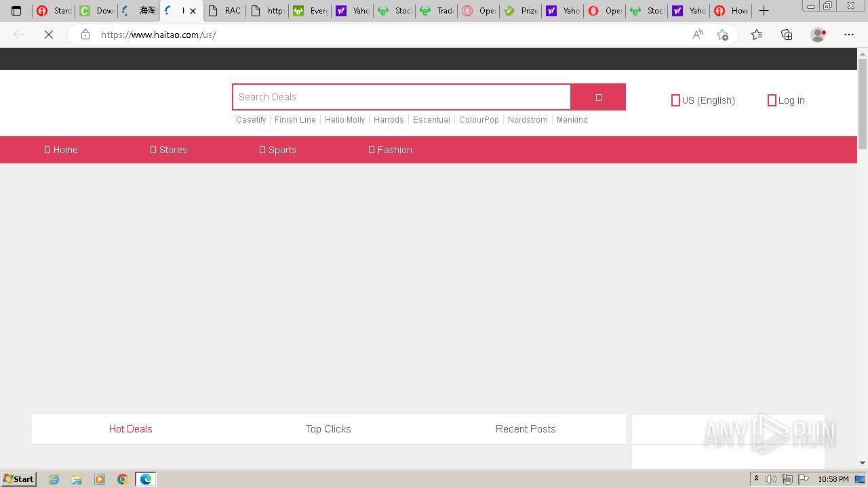Switch to the Top Clicks tab

pyautogui.click(x=328, y=429)
